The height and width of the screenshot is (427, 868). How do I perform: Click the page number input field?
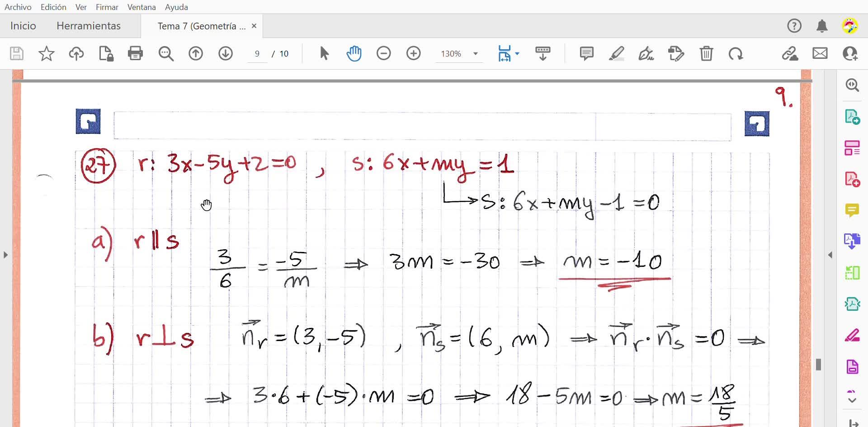point(257,54)
